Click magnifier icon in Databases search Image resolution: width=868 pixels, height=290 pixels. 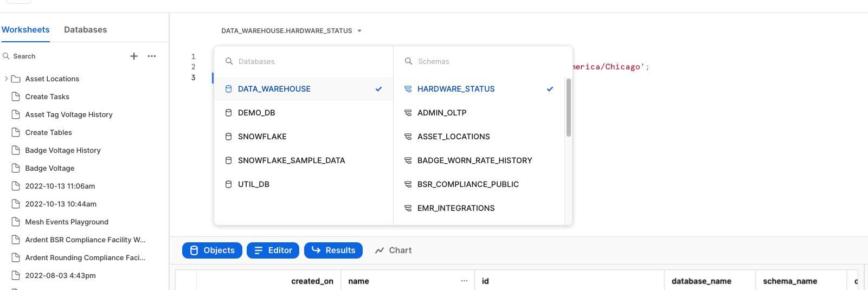point(229,61)
